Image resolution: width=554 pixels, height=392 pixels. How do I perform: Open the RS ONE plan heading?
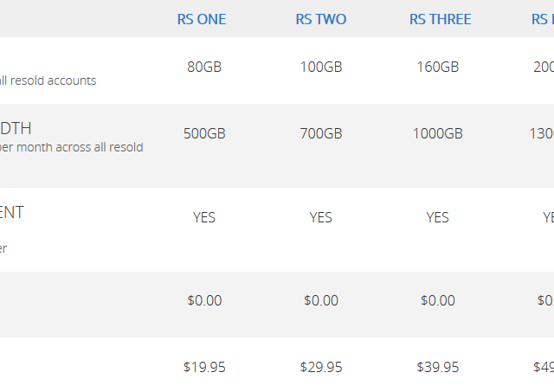pos(202,19)
